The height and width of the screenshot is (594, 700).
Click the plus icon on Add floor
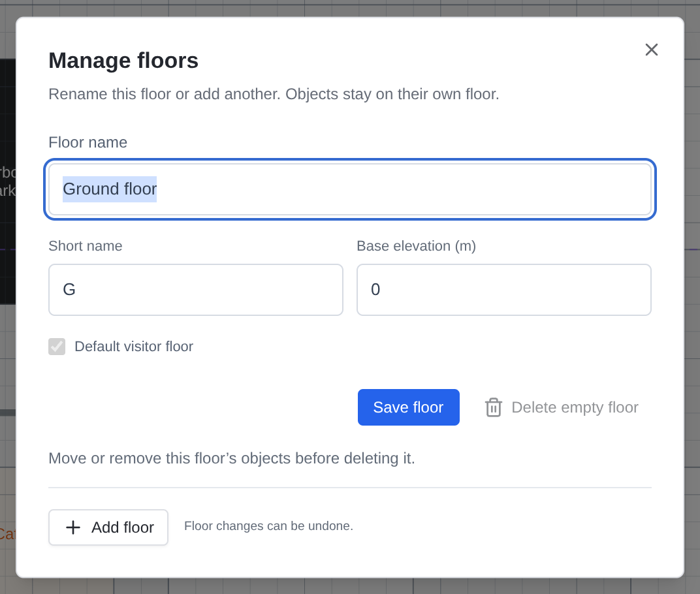point(73,527)
